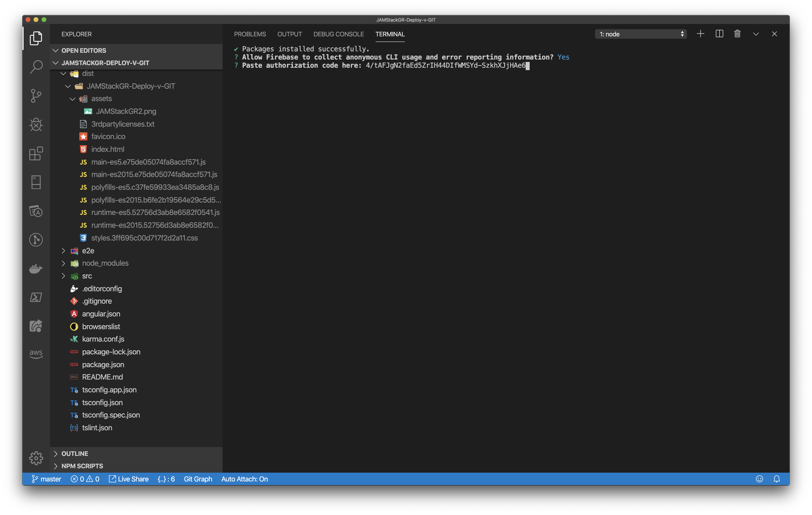Click the Git Graph status item
This screenshot has height=515, width=812.
[198, 479]
